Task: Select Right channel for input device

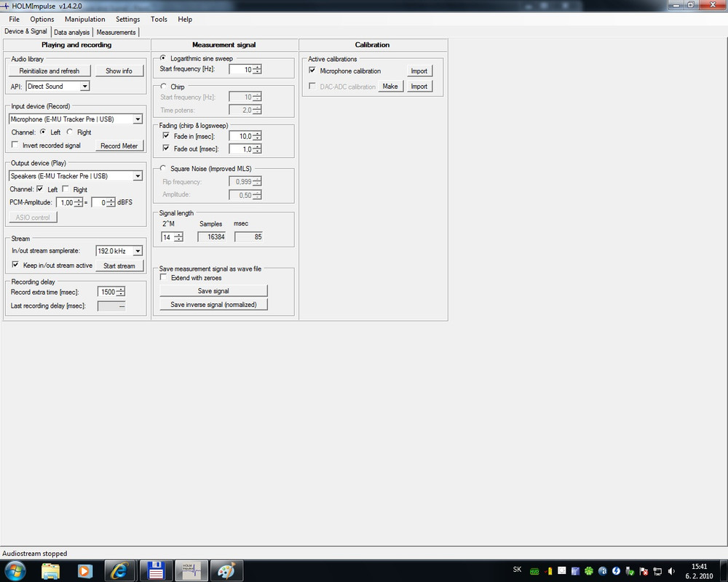Action: [70, 132]
